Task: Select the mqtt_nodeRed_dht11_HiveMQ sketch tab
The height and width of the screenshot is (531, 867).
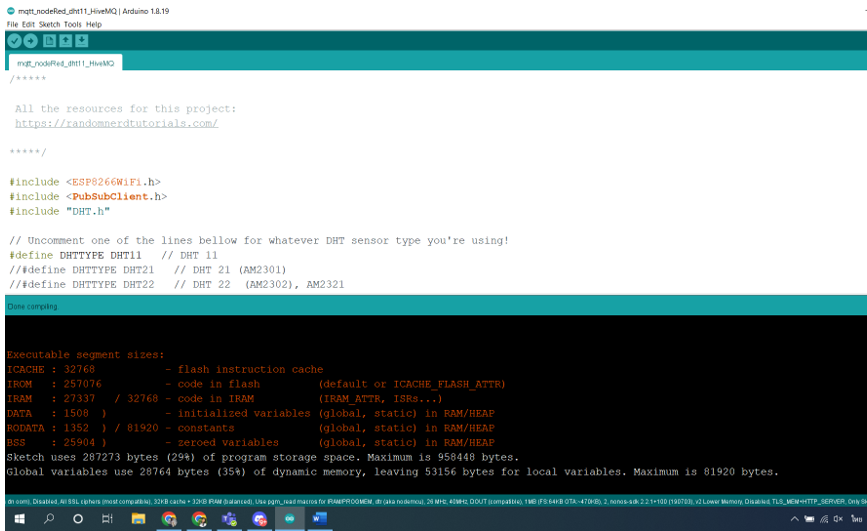Action: pos(65,63)
